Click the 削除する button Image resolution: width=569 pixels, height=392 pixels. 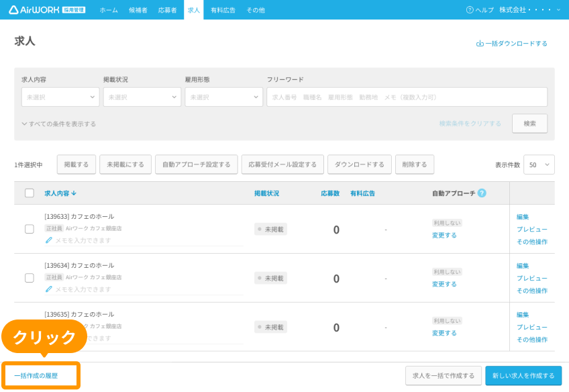[415, 164]
